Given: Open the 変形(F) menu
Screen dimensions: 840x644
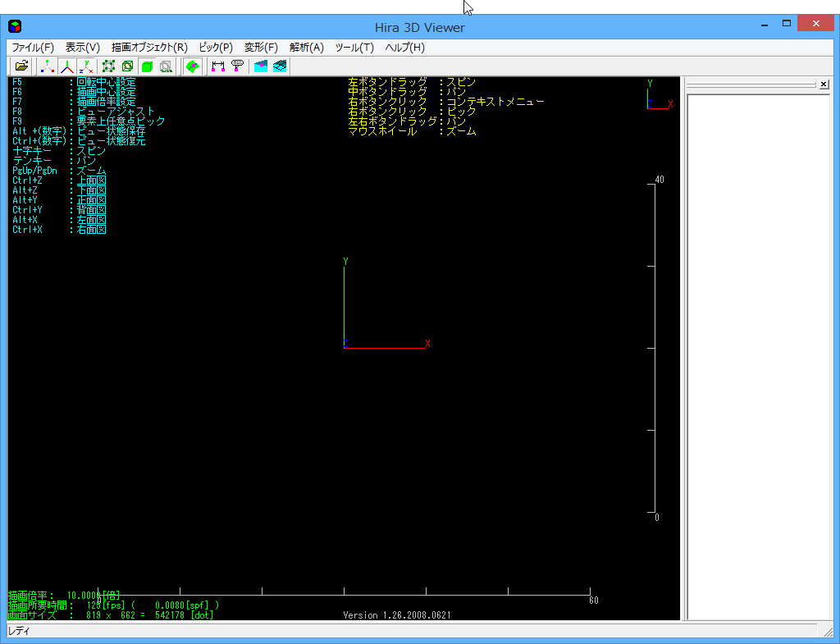Looking at the screenshot, I should tap(261, 47).
